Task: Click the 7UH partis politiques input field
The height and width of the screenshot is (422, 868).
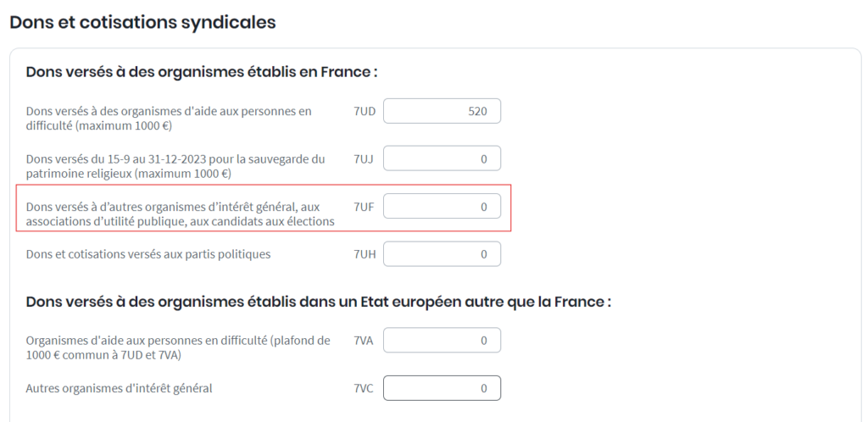Action: point(442,253)
